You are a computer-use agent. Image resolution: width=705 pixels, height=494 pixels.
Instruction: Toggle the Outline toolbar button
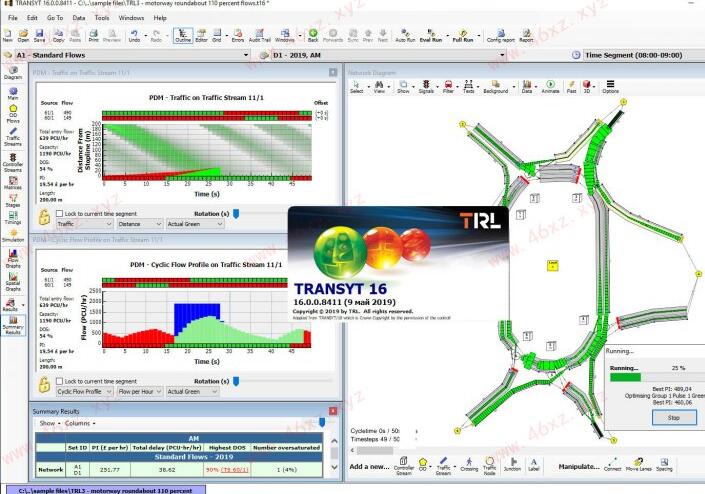183,36
